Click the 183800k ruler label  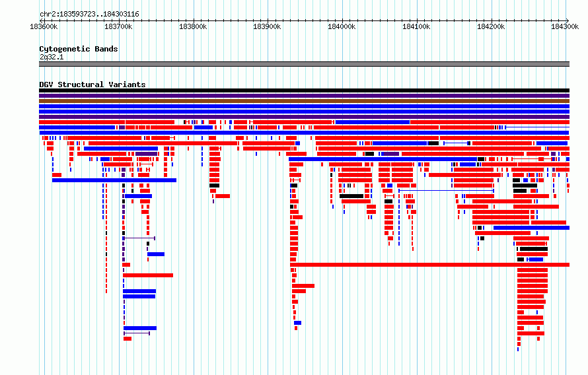(x=193, y=26)
